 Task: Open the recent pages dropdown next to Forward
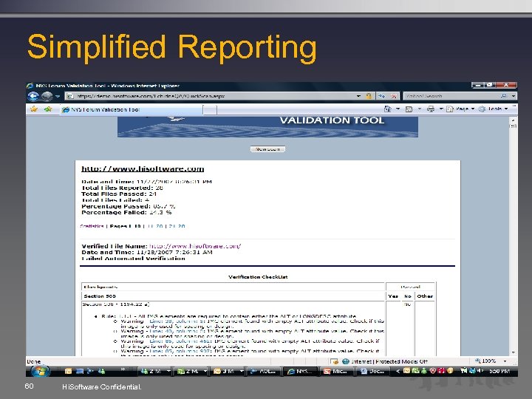[x=58, y=96]
